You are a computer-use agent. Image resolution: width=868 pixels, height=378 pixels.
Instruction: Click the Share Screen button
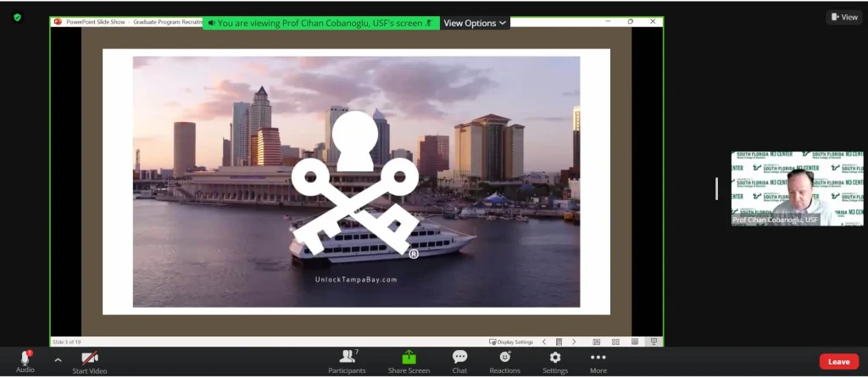[x=409, y=362]
